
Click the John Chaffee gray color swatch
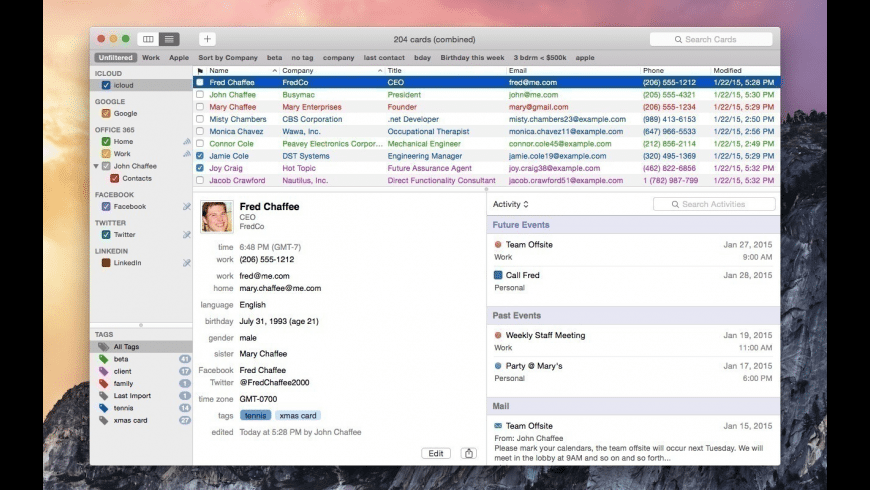pos(106,166)
